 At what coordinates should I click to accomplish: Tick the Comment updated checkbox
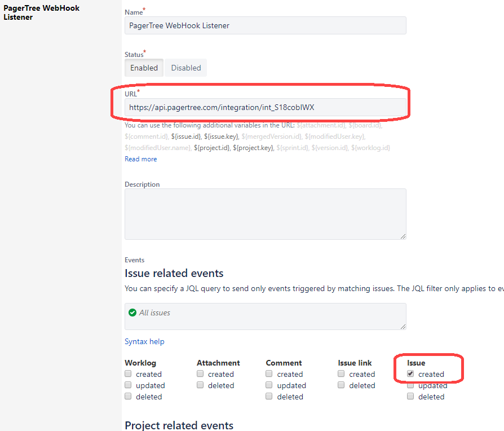pyautogui.click(x=269, y=385)
